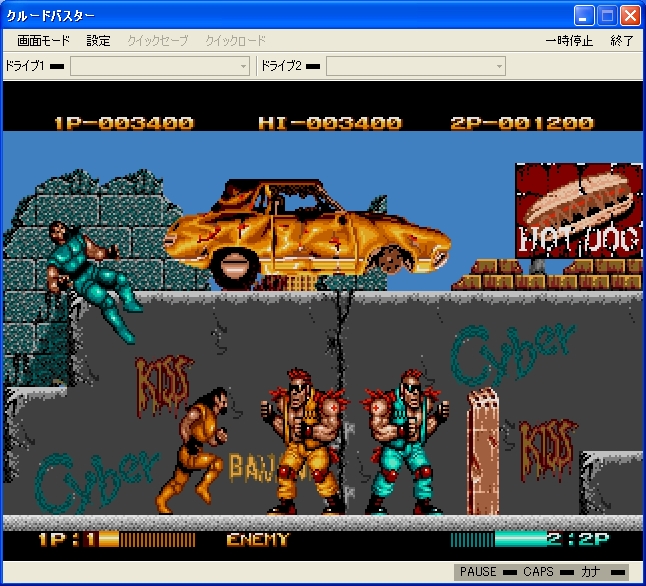Pause emulation with 一時停止
646x586 pixels.
click(x=569, y=41)
